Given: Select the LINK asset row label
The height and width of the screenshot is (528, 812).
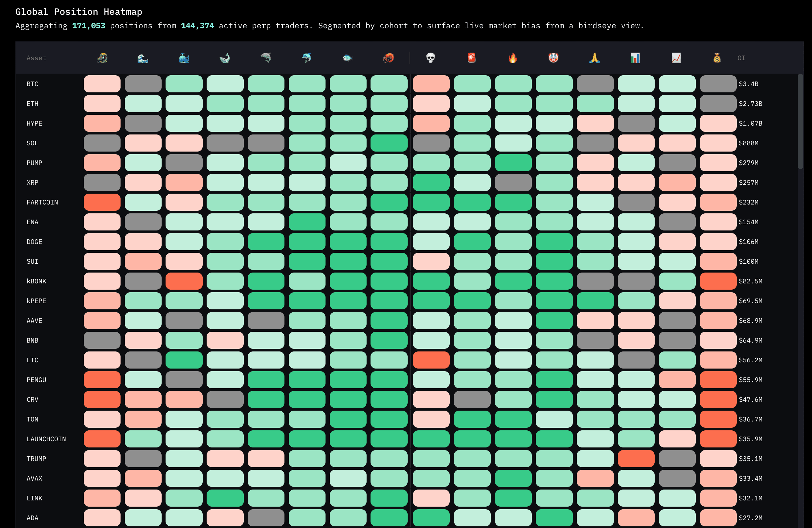Looking at the screenshot, I should coord(34,498).
